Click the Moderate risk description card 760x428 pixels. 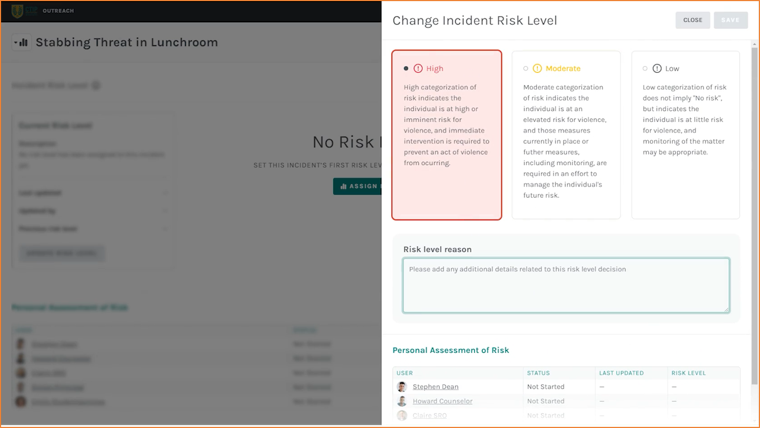point(566,135)
